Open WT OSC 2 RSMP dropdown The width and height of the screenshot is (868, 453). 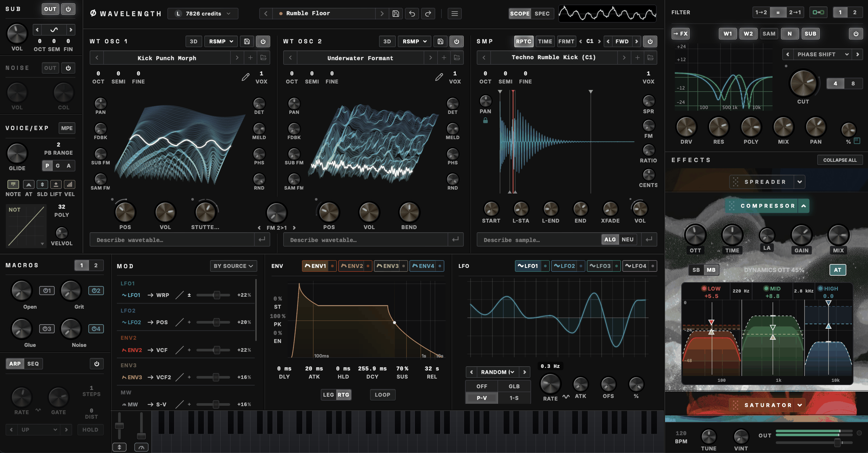pos(414,41)
